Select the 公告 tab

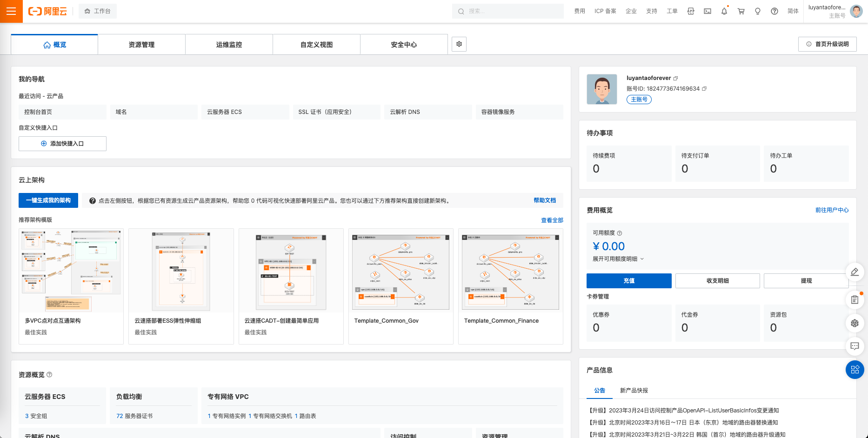pyautogui.click(x=600, y=391)
